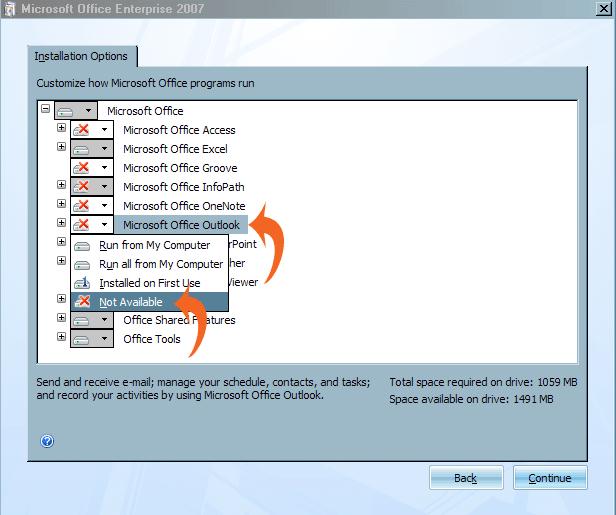
Task: Expand the Microsoft Office InfoPath node
Action: (x=61, y=184)
